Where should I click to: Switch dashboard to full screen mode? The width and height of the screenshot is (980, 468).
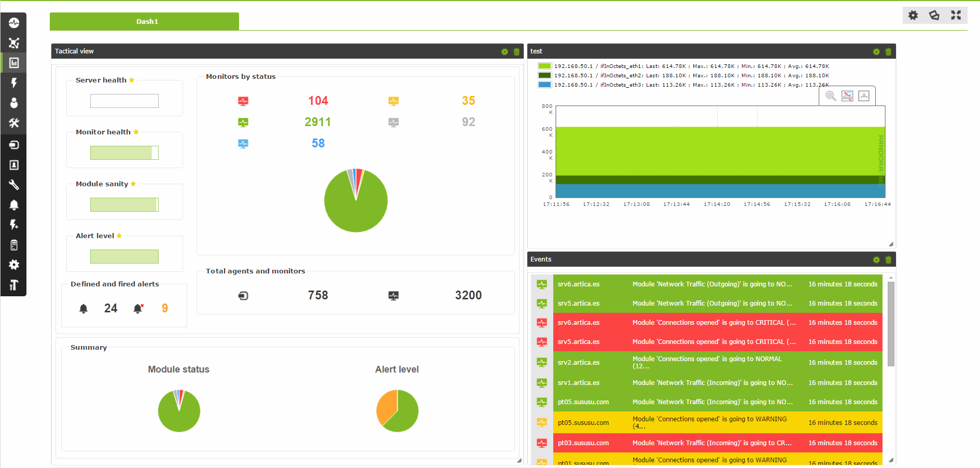tap(956, 15)
